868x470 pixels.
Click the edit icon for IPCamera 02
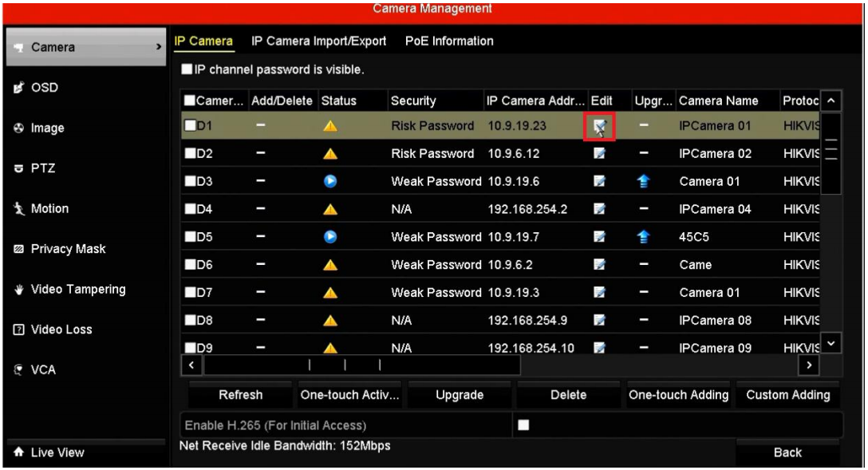(x=600, y=154)
